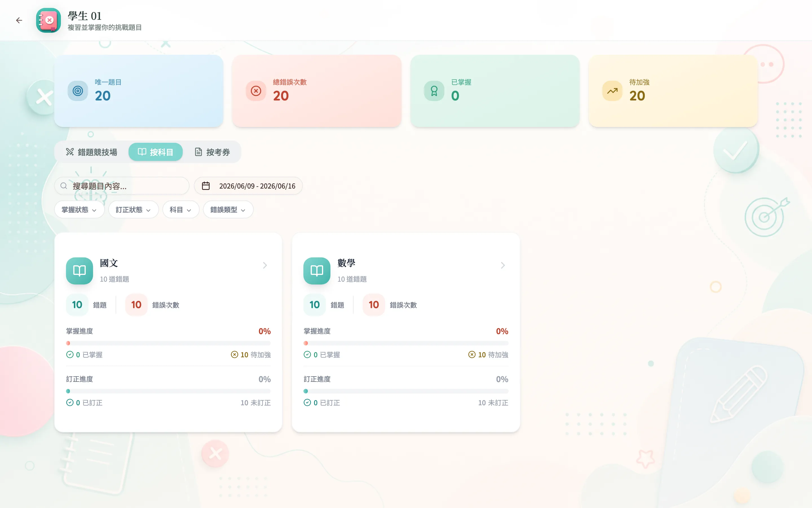Screen dimensions: 812x508
Task: Expand the 國文 card chevron
Action: [x=265, y=265]
